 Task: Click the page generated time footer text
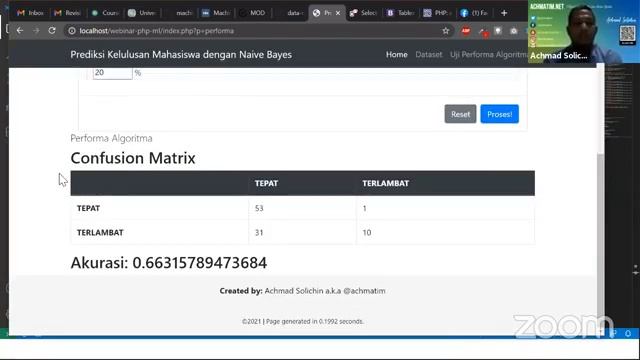302,322
